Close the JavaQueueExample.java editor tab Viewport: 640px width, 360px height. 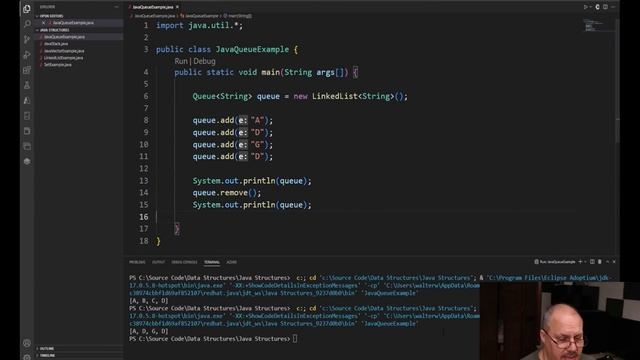point(177,7)
